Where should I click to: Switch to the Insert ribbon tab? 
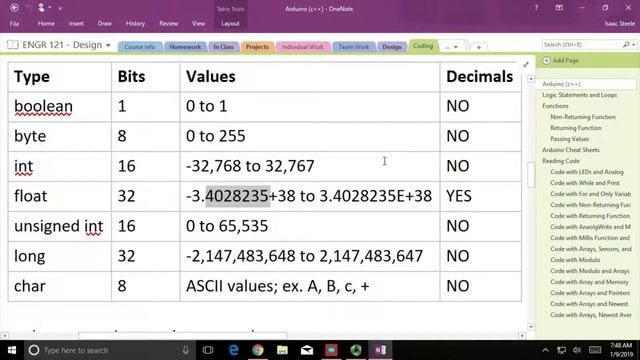click(76, 24)
